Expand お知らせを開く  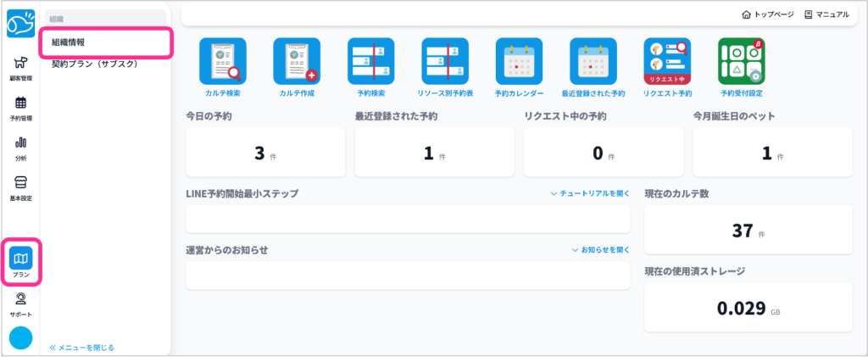600,250
